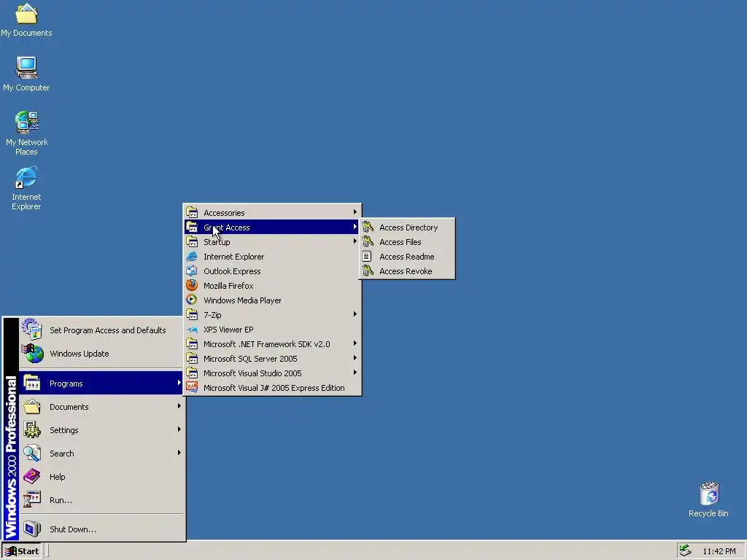Click the Run hourglass window icon
Image resolution: width=747 pixels, height=560 pixels.
click(x=32, y=499)
